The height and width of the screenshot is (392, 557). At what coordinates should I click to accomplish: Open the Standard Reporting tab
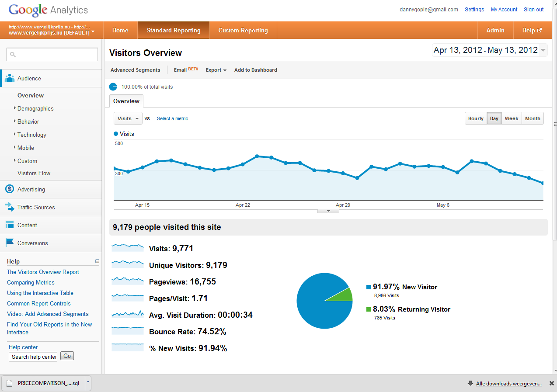click(174, 30)
